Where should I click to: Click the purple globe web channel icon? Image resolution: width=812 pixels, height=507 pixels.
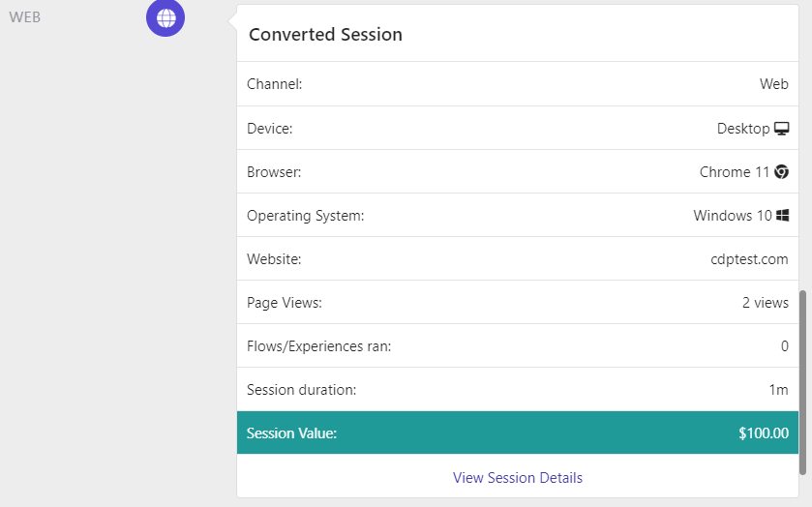tap(165, 17)
